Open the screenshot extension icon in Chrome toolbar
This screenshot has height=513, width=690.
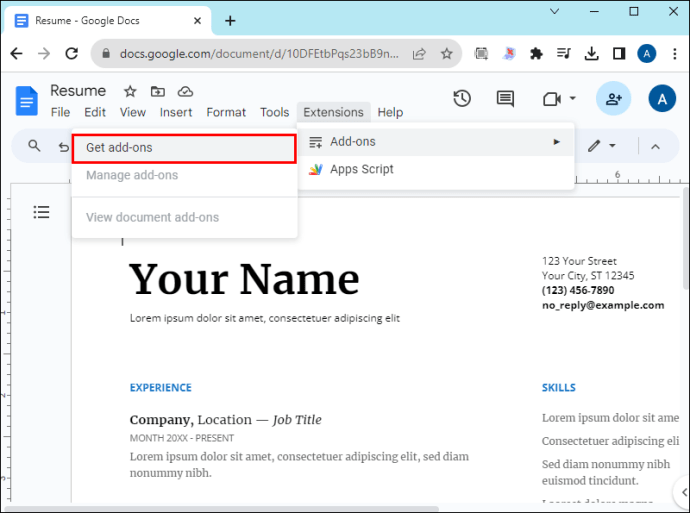481,54
